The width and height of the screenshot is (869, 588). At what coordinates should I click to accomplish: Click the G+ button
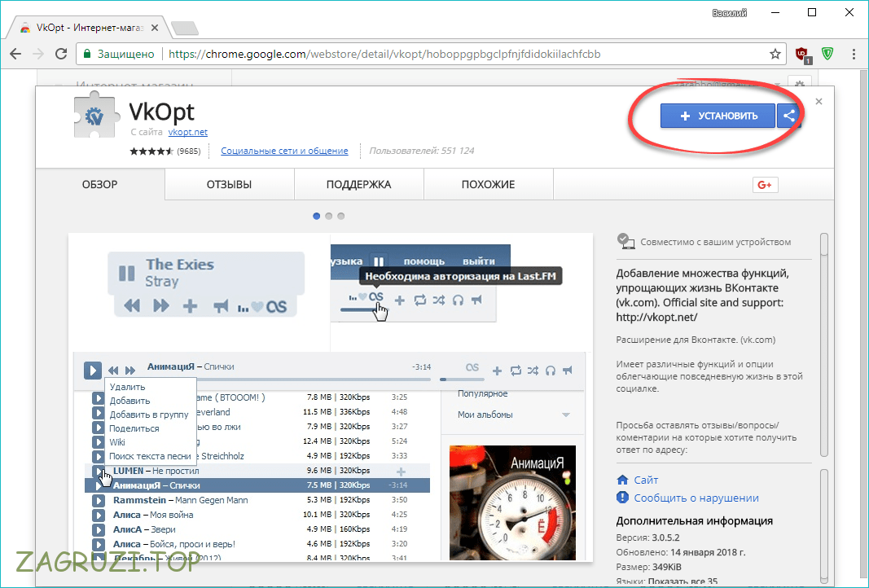[765, 185]
